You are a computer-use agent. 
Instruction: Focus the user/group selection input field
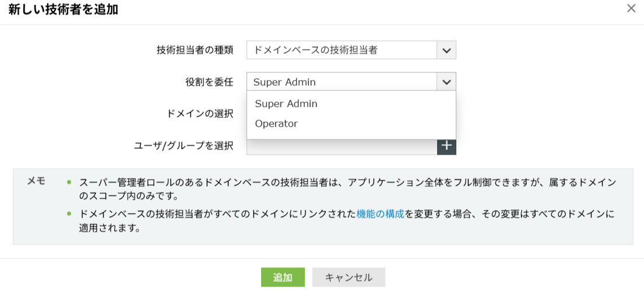[x=342, y=147]
